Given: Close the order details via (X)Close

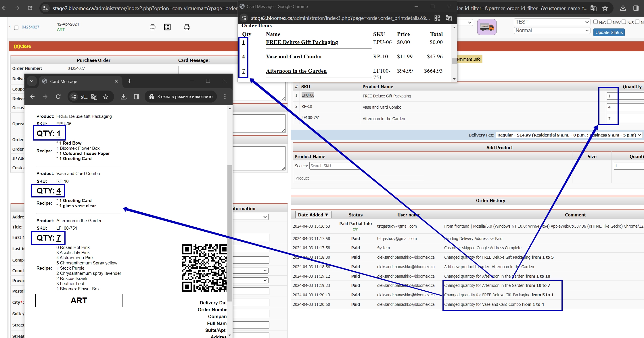Looking at the screenshot, I should (22, 46).
